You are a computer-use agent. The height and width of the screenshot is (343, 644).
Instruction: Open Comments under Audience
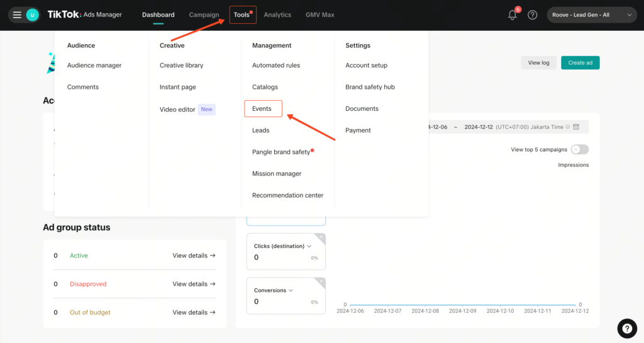click(82, 87)
